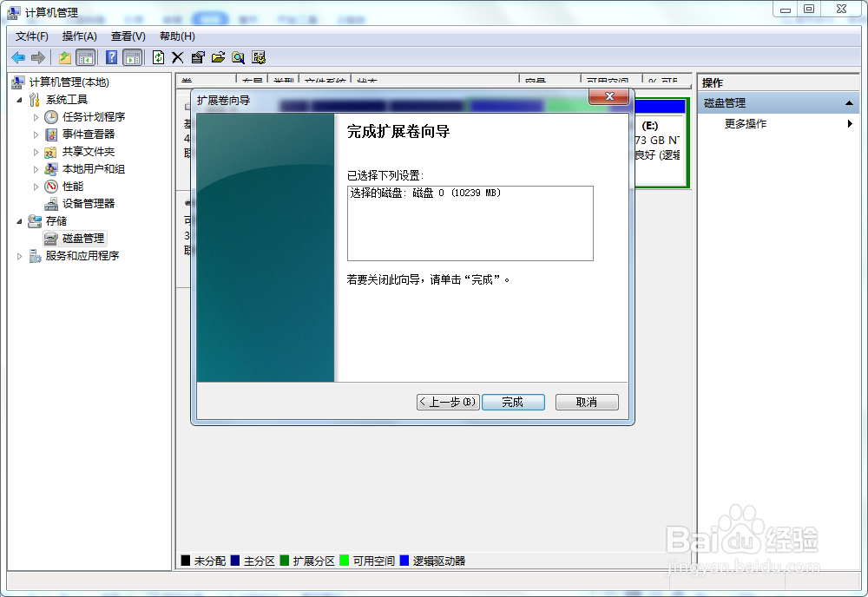
Task: Click the dark blue 主分区 legend swatch
Action: (x=234, y=561)
